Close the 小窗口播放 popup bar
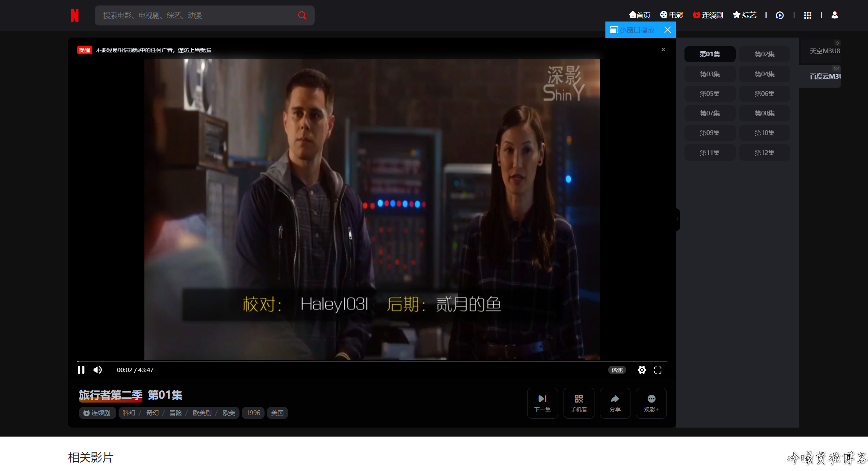Image resolution: width=868 pixels, height=471 pixels. click(x=668, y=30)
